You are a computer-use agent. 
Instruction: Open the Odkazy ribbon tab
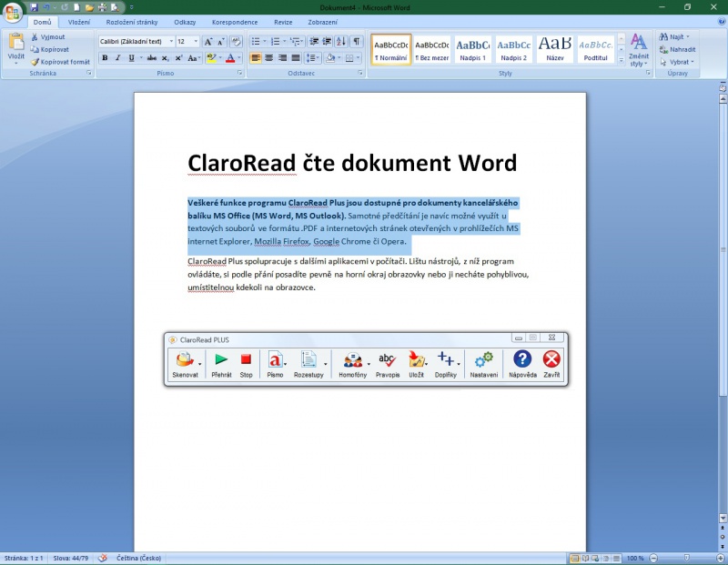pos(185,22)
